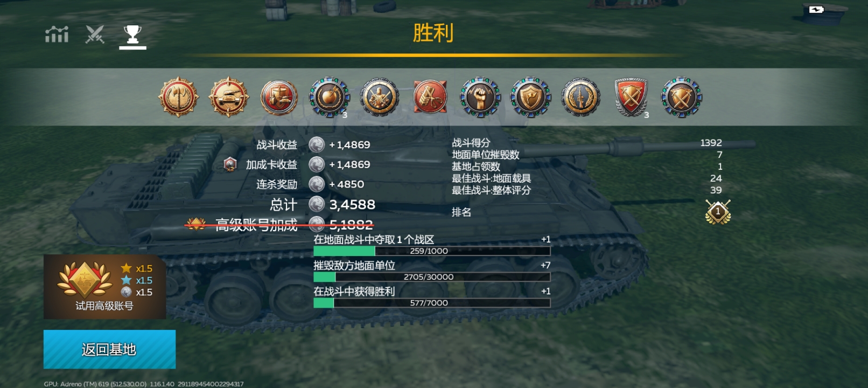Click the rifle with laurel wreath medal
The width and height of the screenshot is (868, 388).
click(x=580, y=98)
